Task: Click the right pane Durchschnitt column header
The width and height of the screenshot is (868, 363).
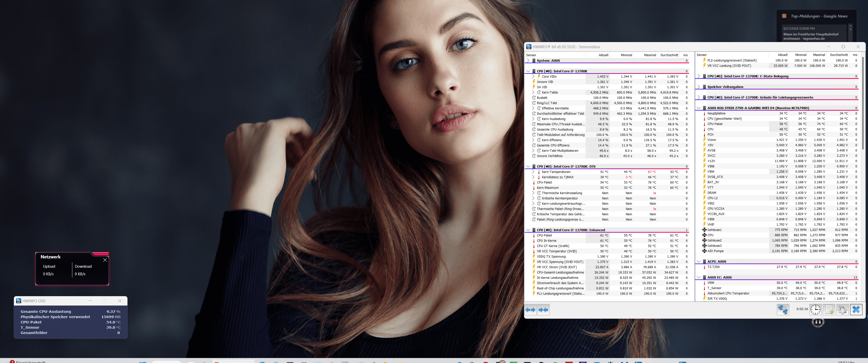Action: 838,55
